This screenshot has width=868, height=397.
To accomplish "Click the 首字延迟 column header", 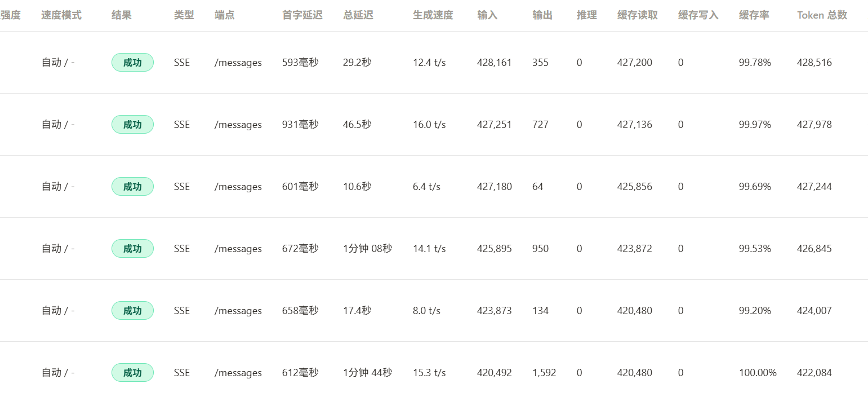I will coord(302,15).
